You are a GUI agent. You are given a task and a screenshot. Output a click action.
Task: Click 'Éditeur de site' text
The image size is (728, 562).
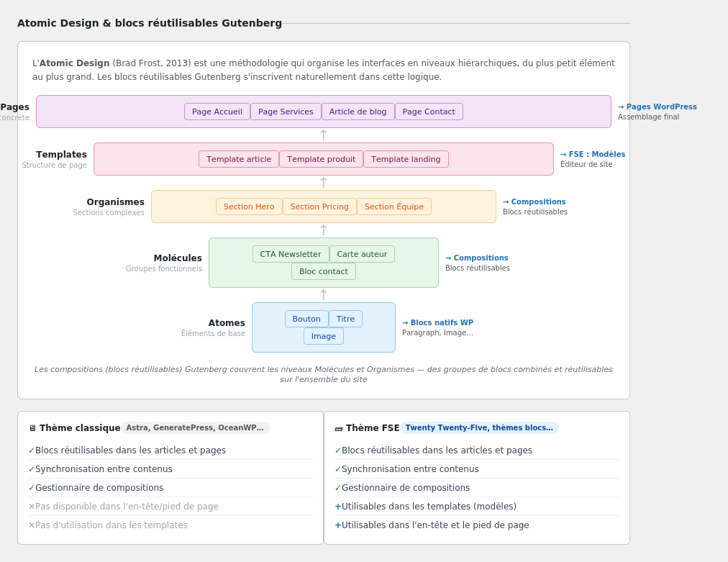tap(586, 164)
